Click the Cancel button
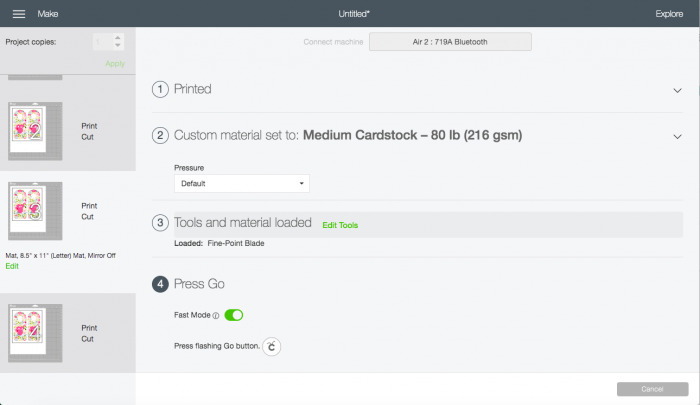Image resolution: width=700 pixels, height=405 pixels. [x=652, y=389]
